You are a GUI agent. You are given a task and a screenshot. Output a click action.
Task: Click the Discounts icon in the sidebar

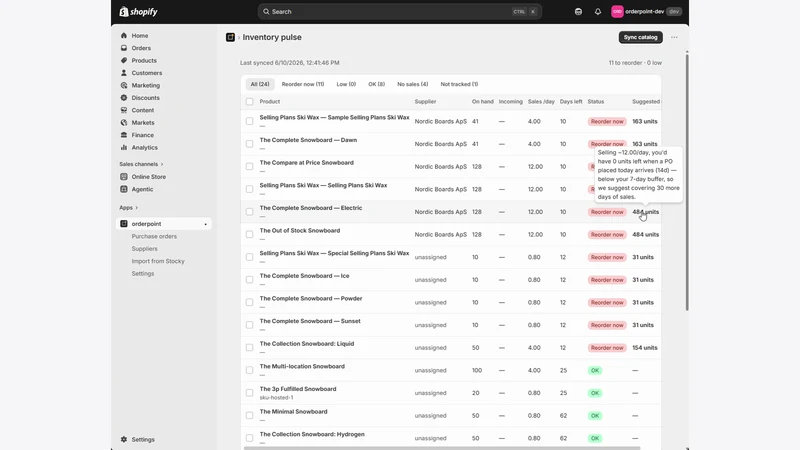(123, 98)
